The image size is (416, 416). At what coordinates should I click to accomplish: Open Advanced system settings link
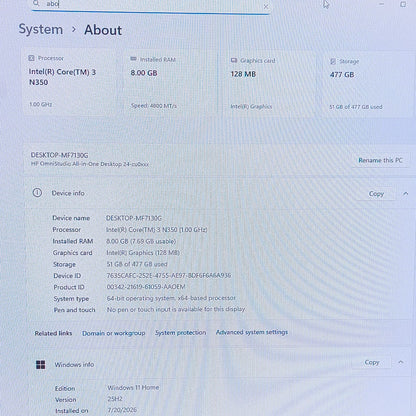[x=252, y=332]
